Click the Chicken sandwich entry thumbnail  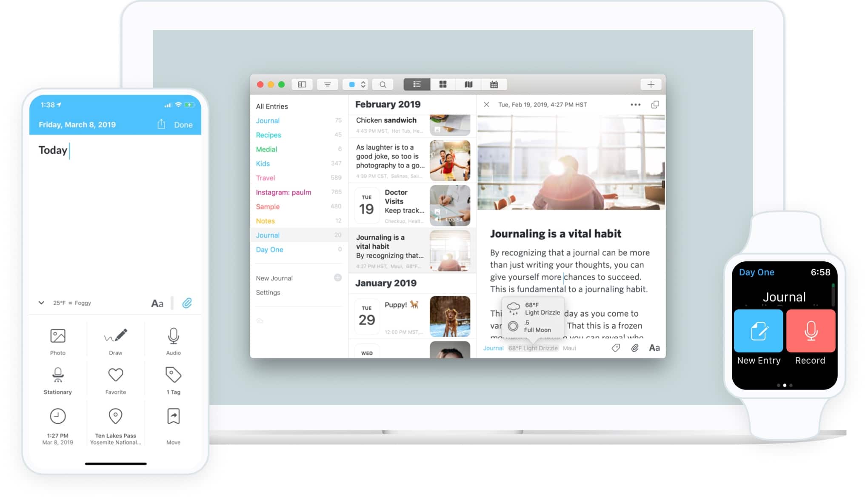pyautogui.click(x=450, y=123)
